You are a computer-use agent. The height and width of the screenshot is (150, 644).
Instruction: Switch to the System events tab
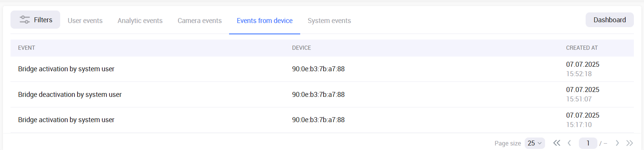click(x=329, y=21)
